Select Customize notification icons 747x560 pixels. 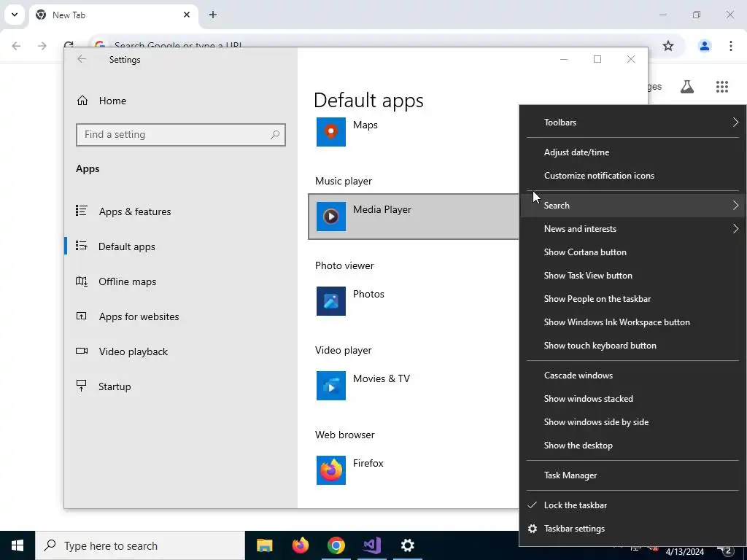tap(632, 176)
